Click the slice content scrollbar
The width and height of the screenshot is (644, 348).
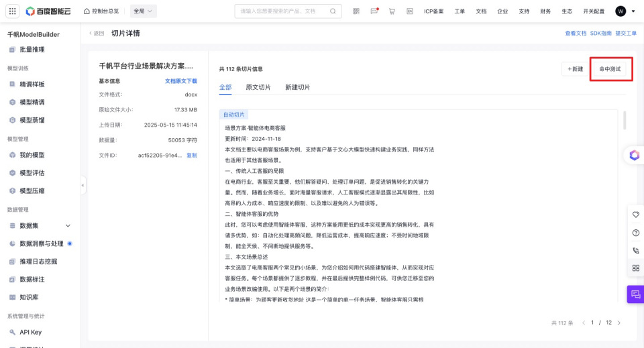tap(625, 120)
